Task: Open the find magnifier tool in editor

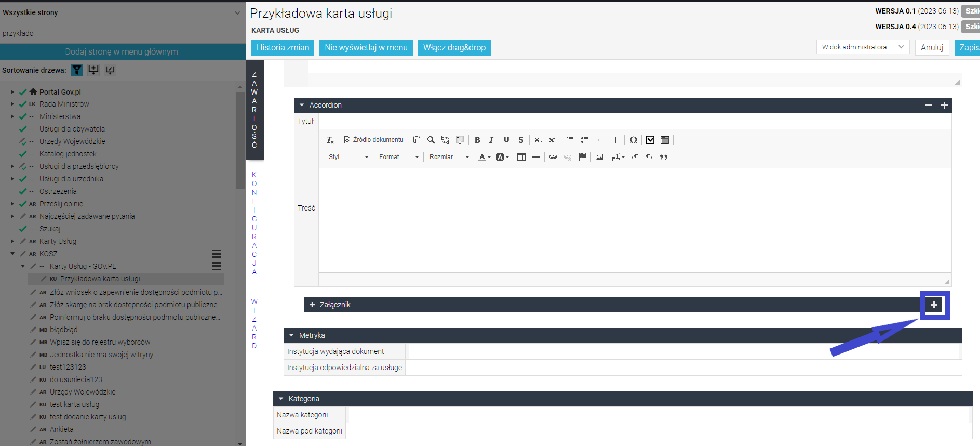Action: (431, 140)
